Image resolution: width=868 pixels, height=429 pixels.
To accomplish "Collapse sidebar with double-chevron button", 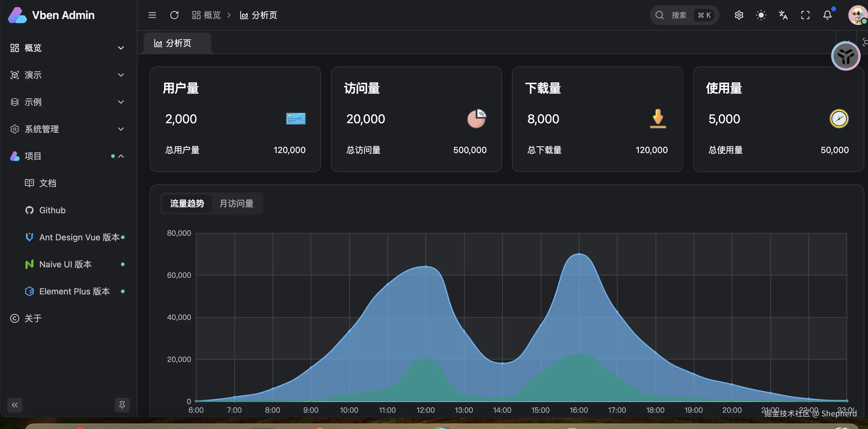I will 15,405.
